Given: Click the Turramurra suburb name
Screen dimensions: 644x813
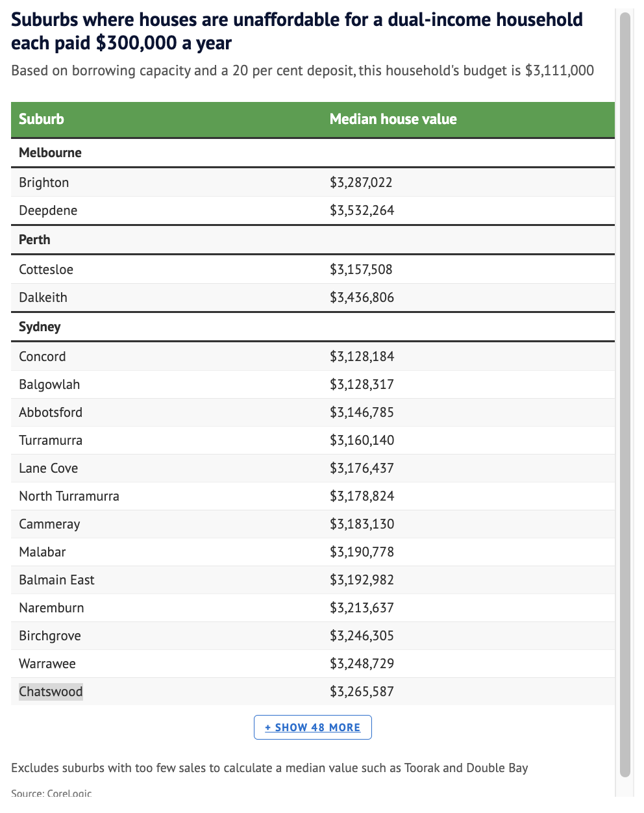Looking at the screenshot, I should tap(51, 440).
